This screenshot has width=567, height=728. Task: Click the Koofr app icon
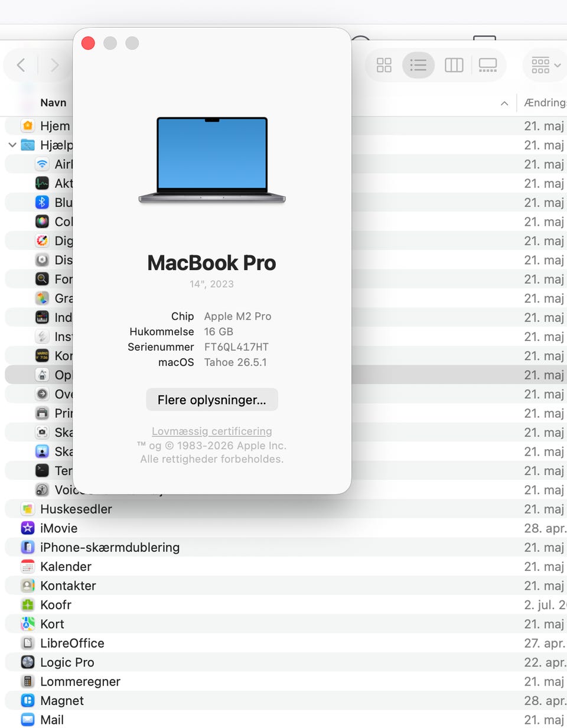tap(27, 604)
